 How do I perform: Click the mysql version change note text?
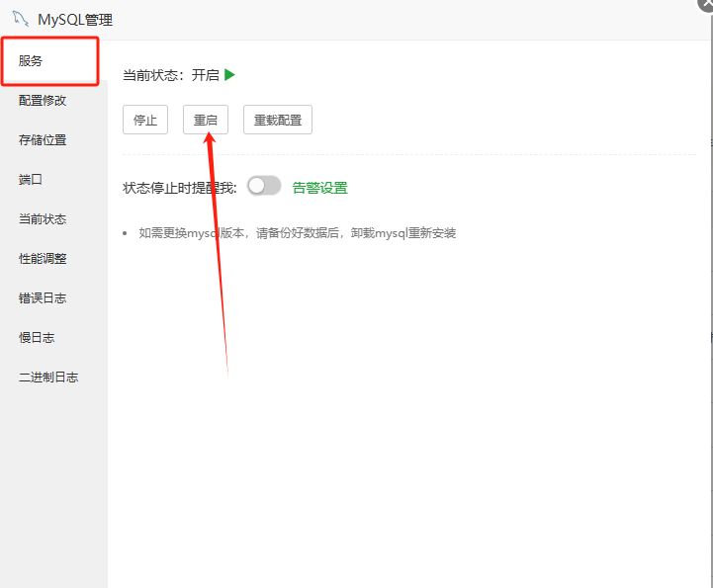(x=297, y=233)
